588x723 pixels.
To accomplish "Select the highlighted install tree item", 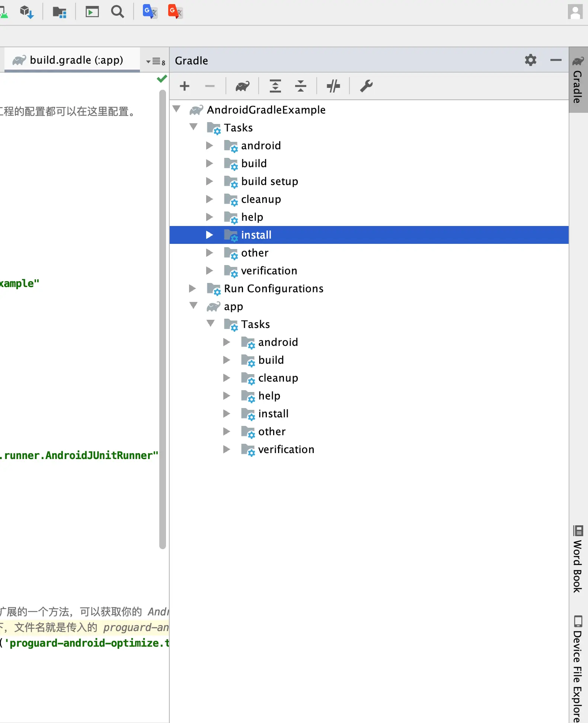I will (x=369, y=235).
